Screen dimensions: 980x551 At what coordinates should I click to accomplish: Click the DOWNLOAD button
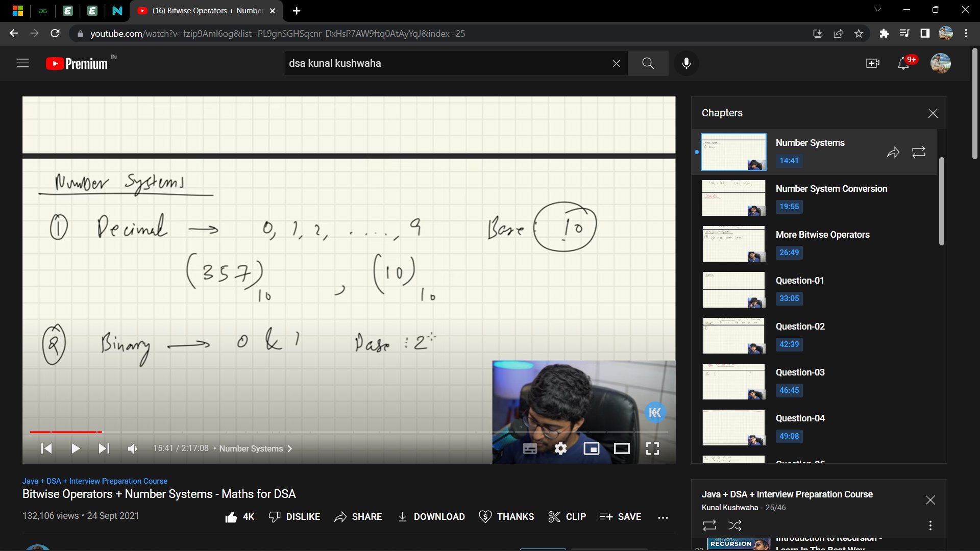coord(431,517)
